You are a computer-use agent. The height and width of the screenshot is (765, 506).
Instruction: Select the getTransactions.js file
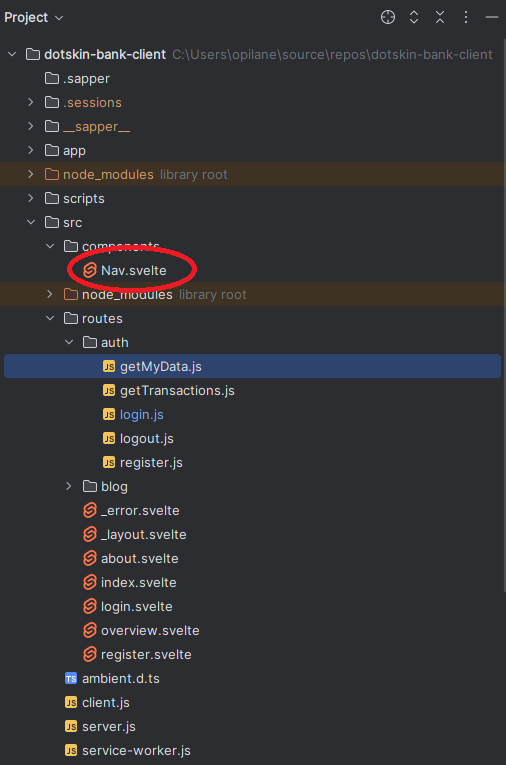point(177,390)
